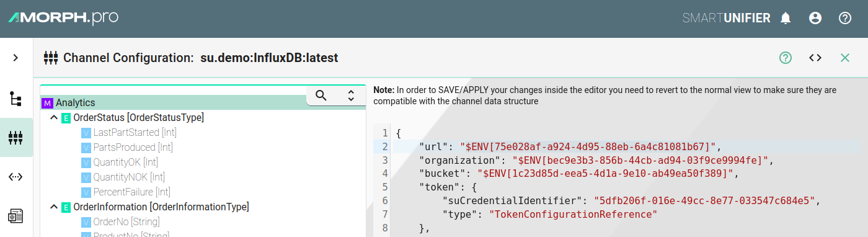Click the V icon beside QuantityNOK
This screenshot has height=237, width=868.
tap(86, 177)
